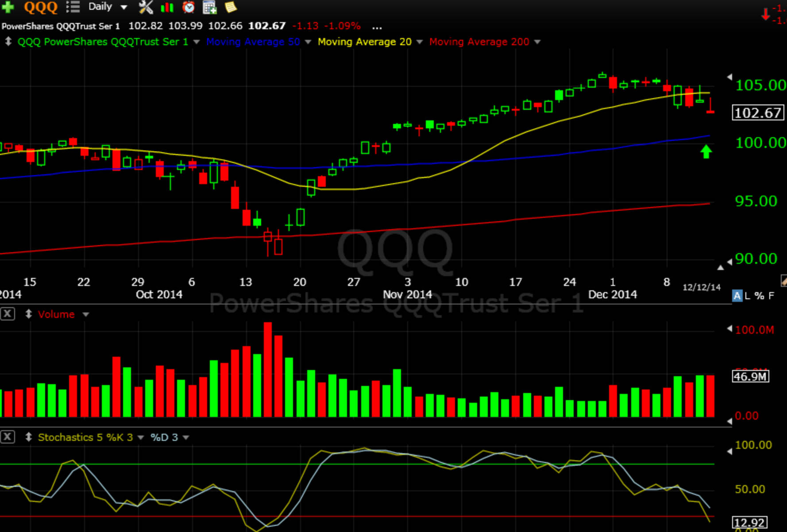Click the boxed 12.92 stochastics value
This screenshot has width=787, height=532.
tap(749, 522)
